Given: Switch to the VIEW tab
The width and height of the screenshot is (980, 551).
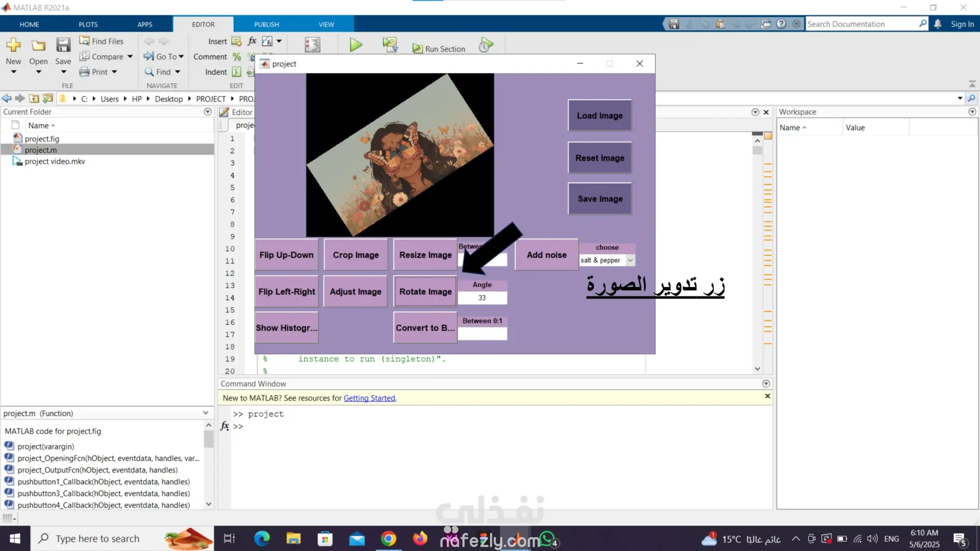Looking at the screenshot, I should [x=326, y=24].
